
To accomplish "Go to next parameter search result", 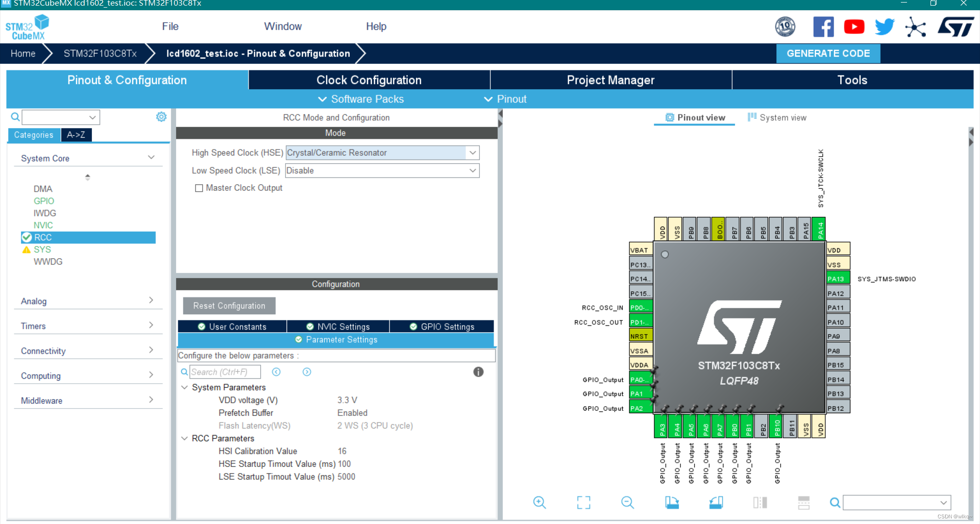I will click(x=307, y=372).
